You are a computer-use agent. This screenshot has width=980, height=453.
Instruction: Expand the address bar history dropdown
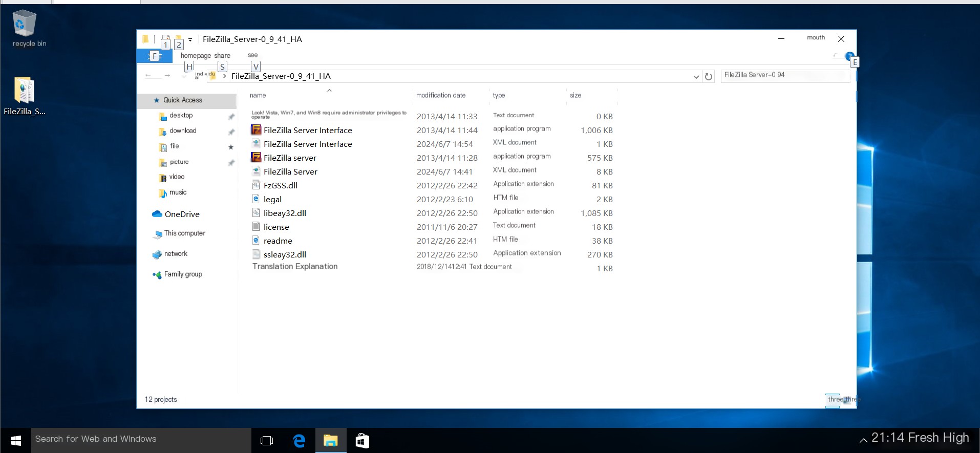[x=696, y=77]
